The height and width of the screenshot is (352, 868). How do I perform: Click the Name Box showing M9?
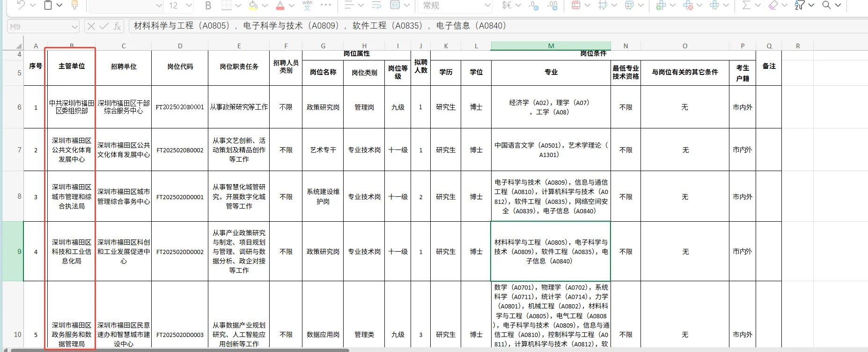click(x=43, y=27)
